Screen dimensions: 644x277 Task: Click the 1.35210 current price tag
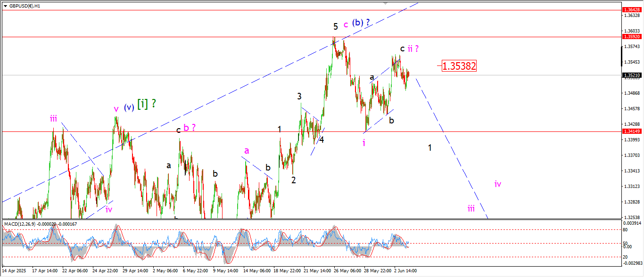(x=632, y=75)
